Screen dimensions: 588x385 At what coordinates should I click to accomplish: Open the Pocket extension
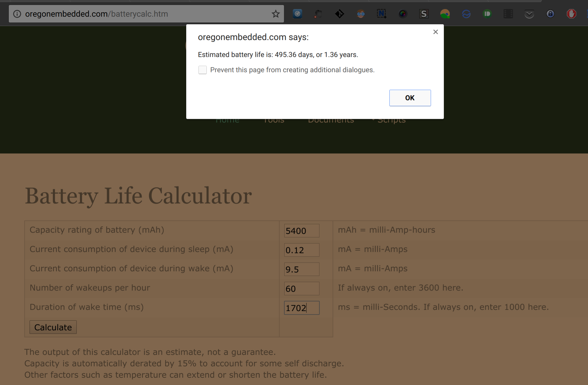point(529,14)
